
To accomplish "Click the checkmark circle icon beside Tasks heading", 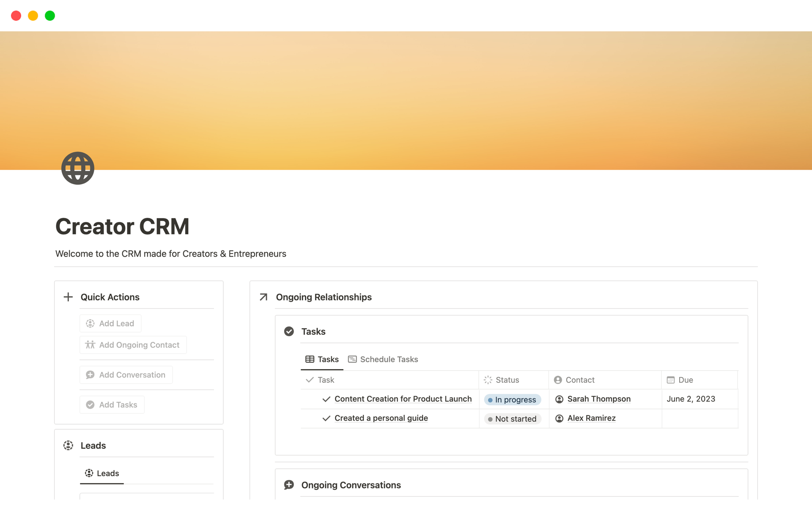I will (x=289, y=331).
